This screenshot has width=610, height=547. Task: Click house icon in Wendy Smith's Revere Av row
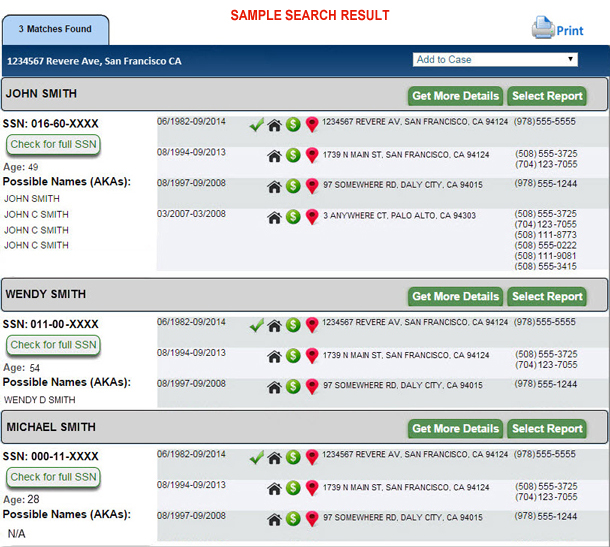[x=275, y=326]
